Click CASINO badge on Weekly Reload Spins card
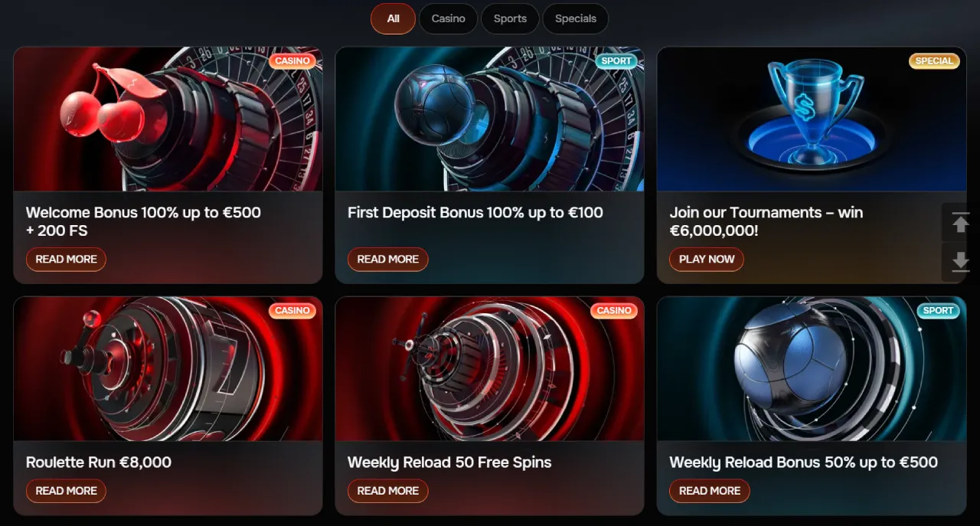980x526 pixels. tap(614, 311)
